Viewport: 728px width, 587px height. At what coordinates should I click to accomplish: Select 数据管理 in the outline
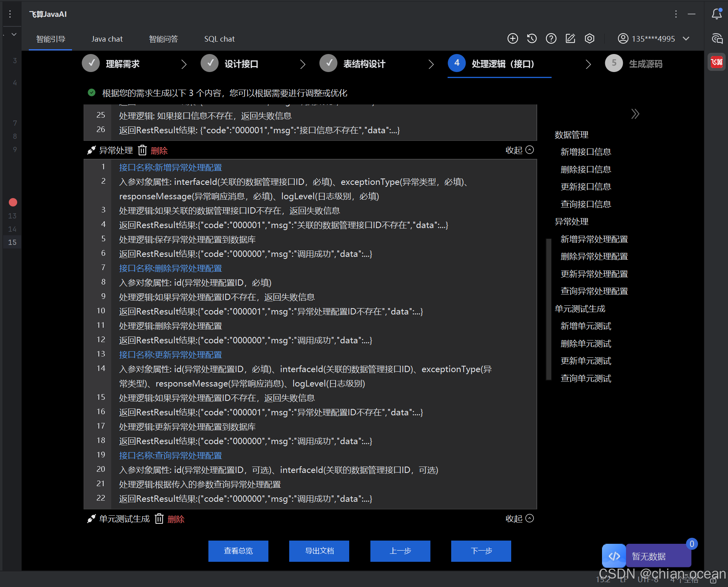pos(571,135)
